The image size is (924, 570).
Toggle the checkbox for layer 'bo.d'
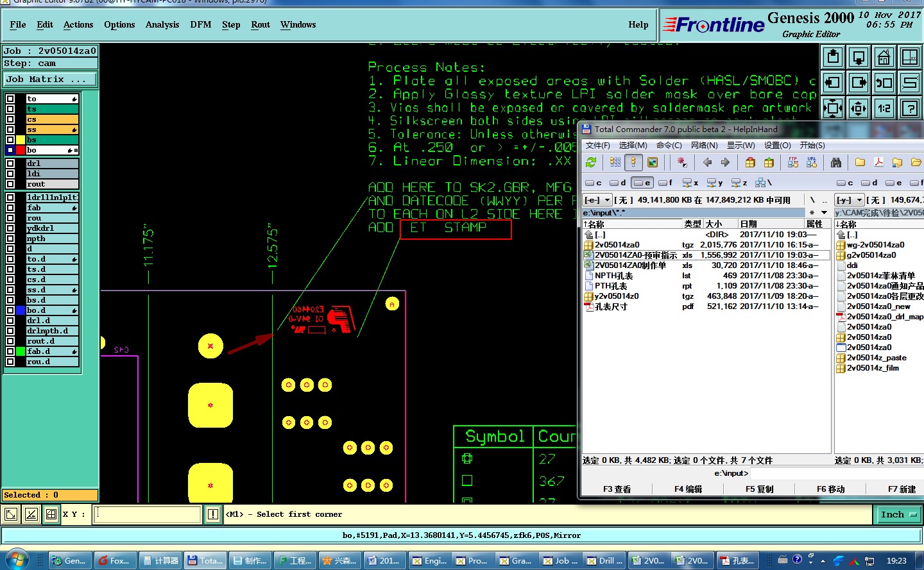tap(10, 310)
